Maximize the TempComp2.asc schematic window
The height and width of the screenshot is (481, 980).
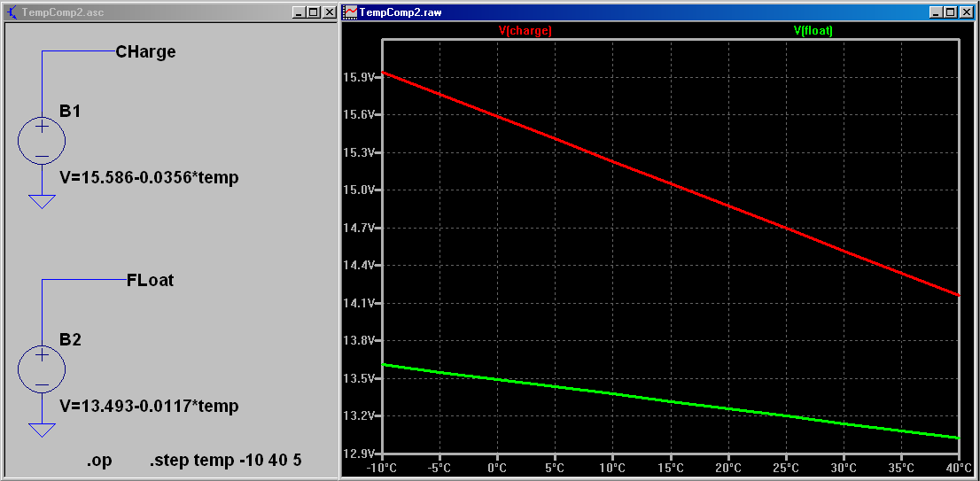click(x=313, y=12)
